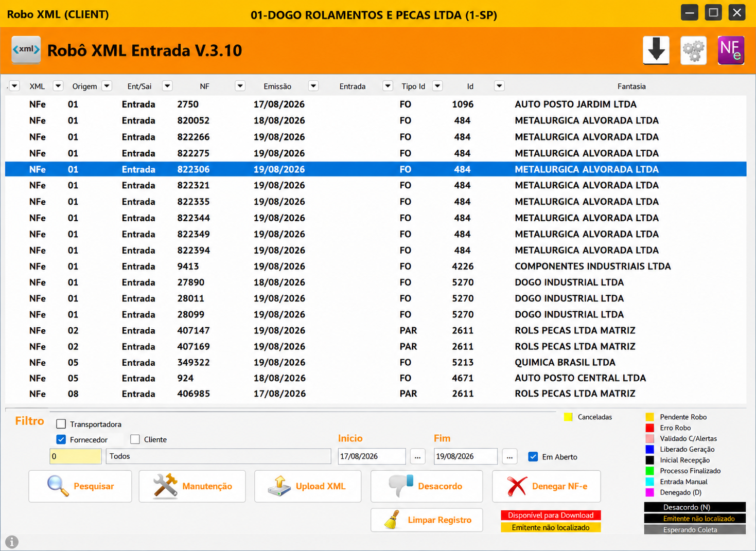Click the Fim date field 19/08/2026
The height and width of the screenshot is (551, 756).
pos(466,456)
